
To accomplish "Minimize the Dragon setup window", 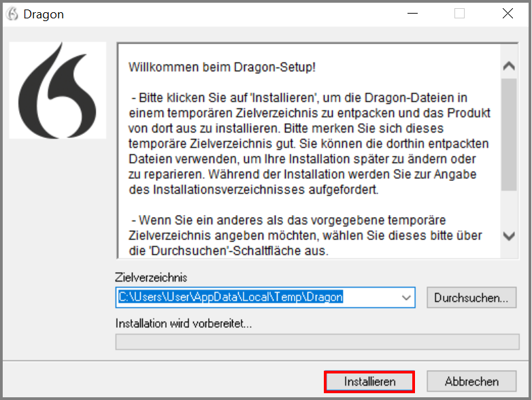I will coord(412,14).
